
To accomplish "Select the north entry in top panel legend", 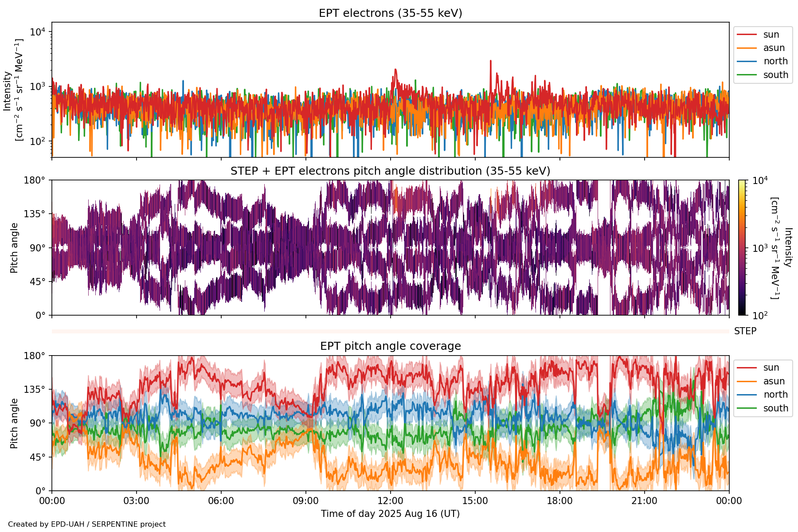I will tap(775, 61).
